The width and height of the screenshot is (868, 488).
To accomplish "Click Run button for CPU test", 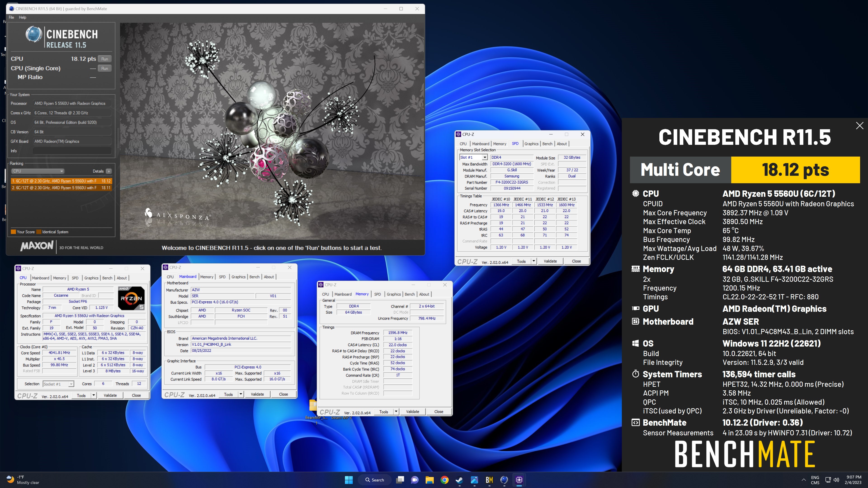I will tap(105, 59).
